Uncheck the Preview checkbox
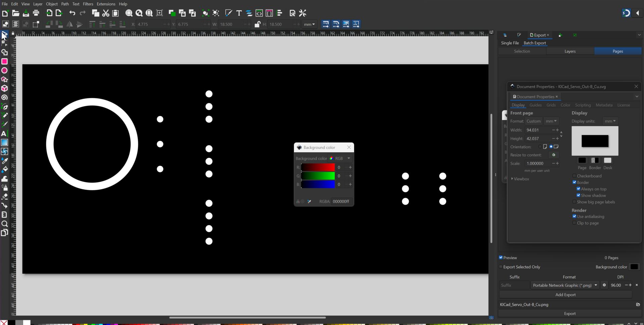The height and width of the screenshot is (325, 644). [x=501, y=257]
